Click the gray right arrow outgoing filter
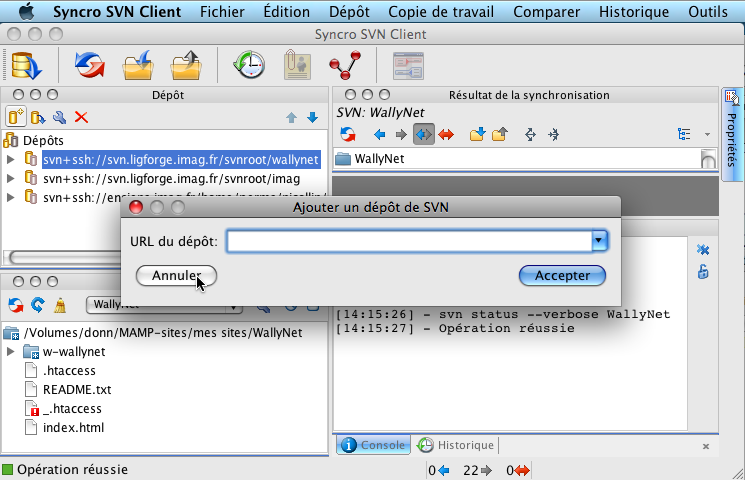This screenshot has height=480, width=745. coord(401,135)
